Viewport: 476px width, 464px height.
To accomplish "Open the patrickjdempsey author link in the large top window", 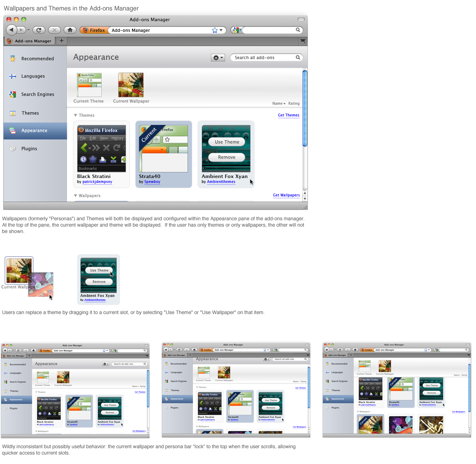I will click(x=97, y=182).
